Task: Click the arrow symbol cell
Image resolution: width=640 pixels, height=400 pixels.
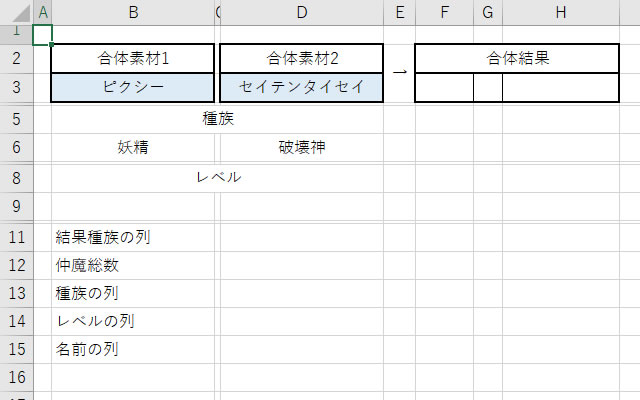Action: click(x=399, y=72)
